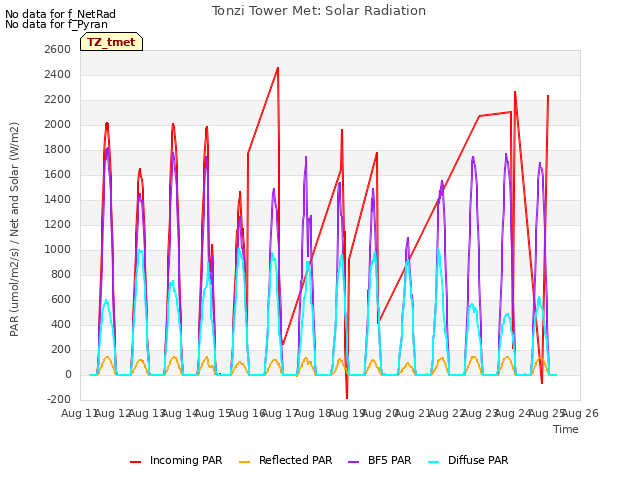Screen dimensions: 640x480
Task: Click the Incoming PAR legend entry
Action: coord(176,460)
